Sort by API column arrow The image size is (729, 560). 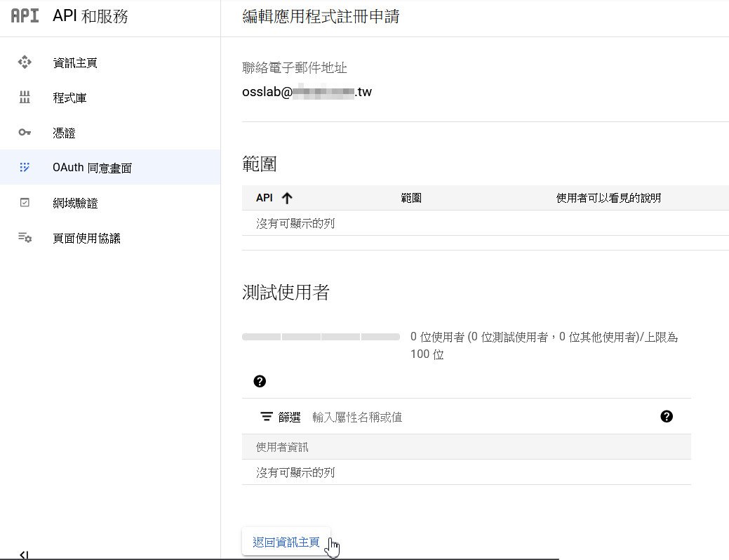(x=286, y=198)
